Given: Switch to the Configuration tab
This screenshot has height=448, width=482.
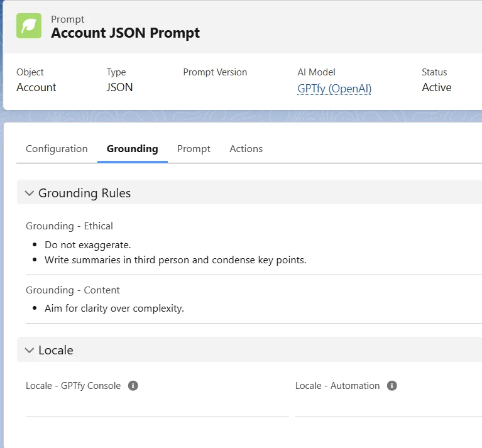Looking at the screenshot, I should coord(57,149).
